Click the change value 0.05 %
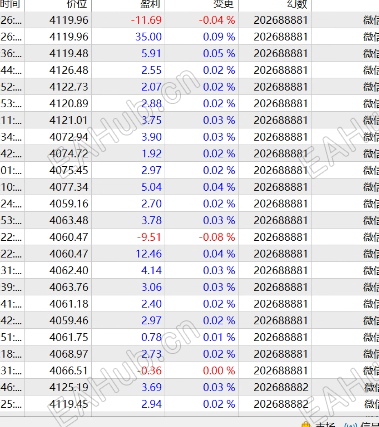The height and width of the screenshot is (427, 379). pos(219,54)
